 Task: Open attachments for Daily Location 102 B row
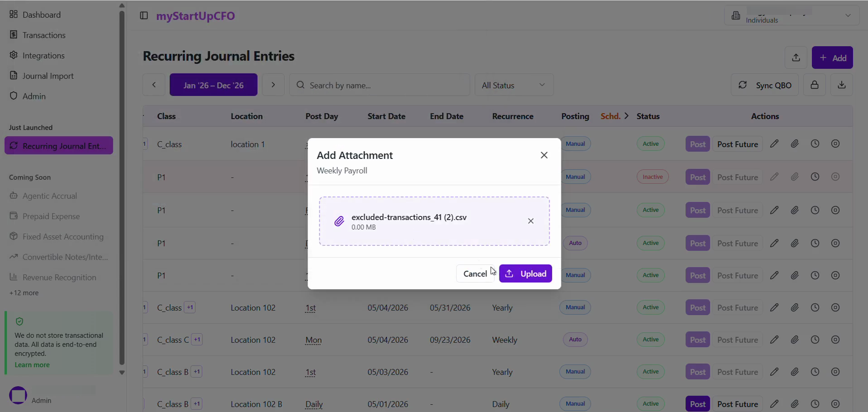(x=795, y=404)
